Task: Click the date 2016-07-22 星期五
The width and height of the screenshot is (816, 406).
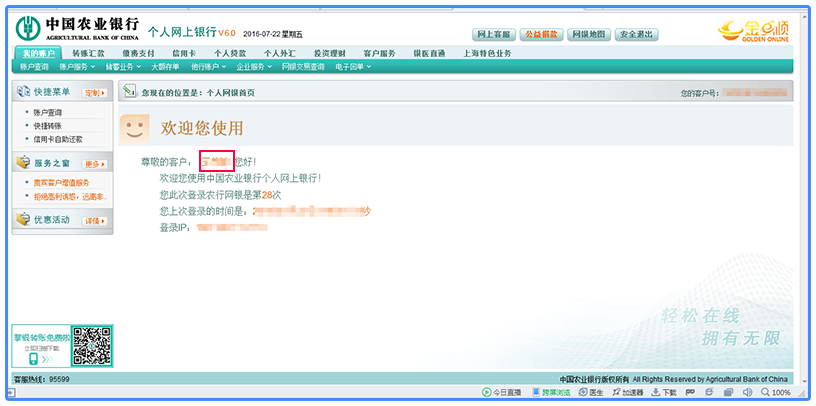Action: point(273,34)
